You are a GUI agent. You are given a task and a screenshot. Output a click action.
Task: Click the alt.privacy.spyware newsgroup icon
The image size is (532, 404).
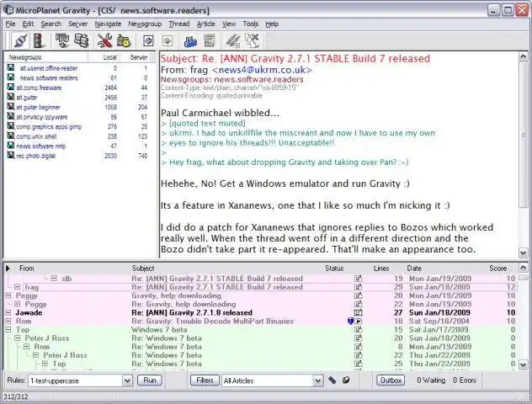(x=11, y=116)
